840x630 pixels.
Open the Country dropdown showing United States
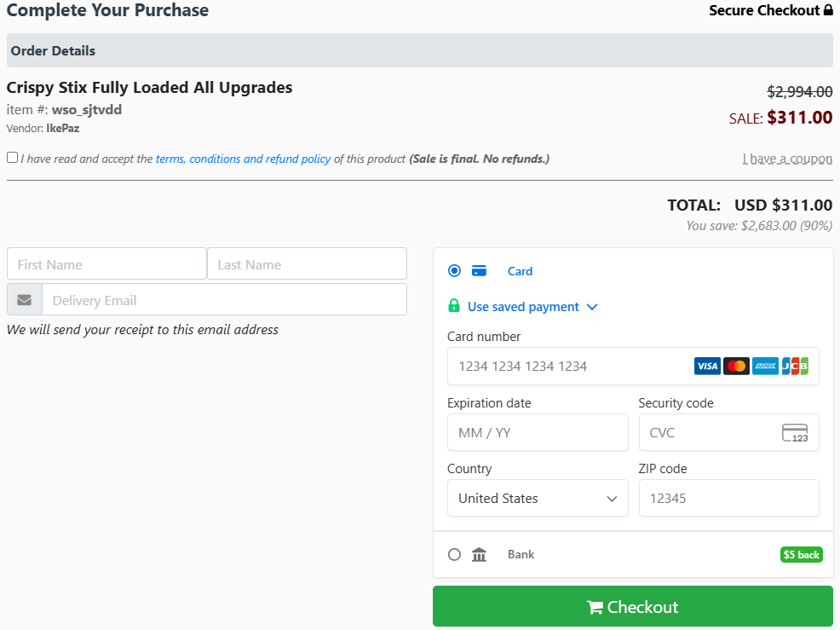coord(538,499)
